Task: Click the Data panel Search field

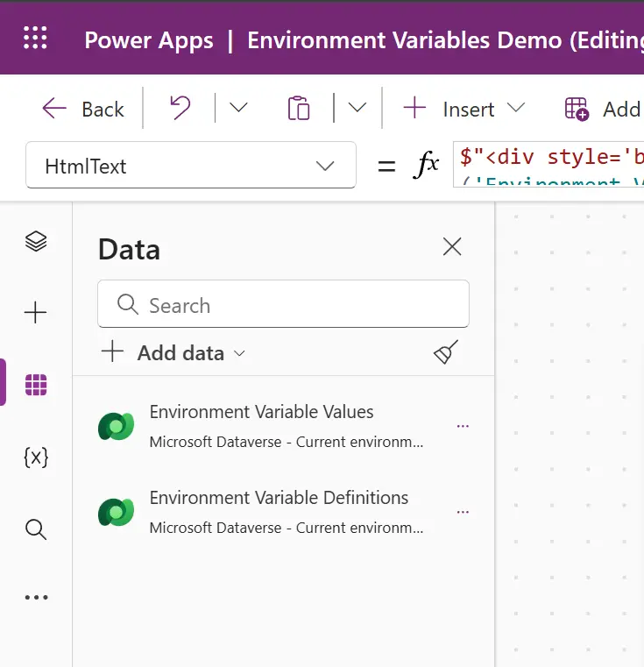Action: coord(283,305)
